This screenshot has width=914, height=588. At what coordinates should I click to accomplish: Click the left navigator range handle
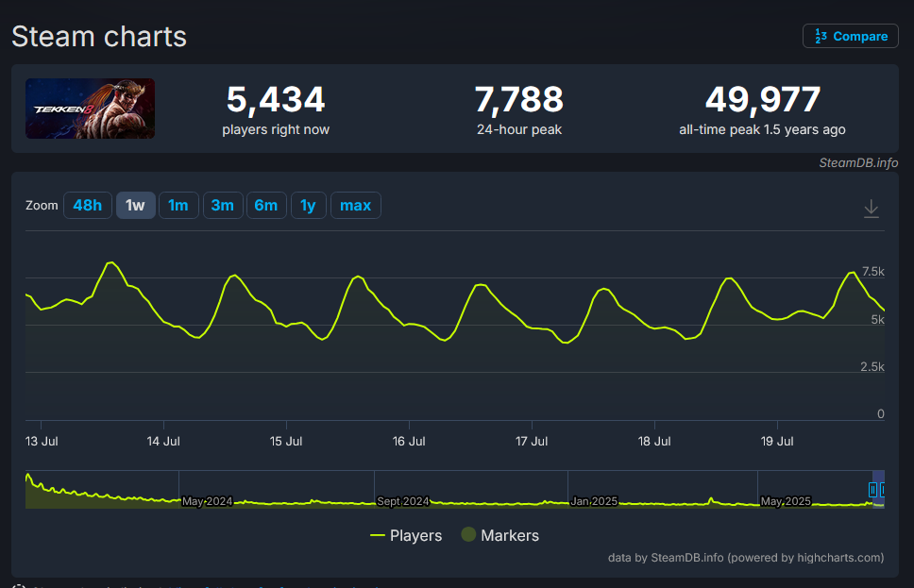coord(872,490)
